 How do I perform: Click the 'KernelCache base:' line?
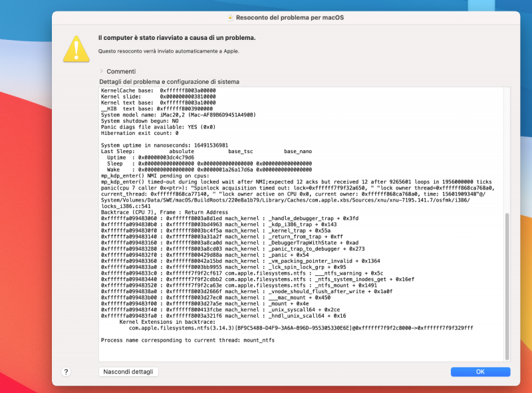pos(158,90)
